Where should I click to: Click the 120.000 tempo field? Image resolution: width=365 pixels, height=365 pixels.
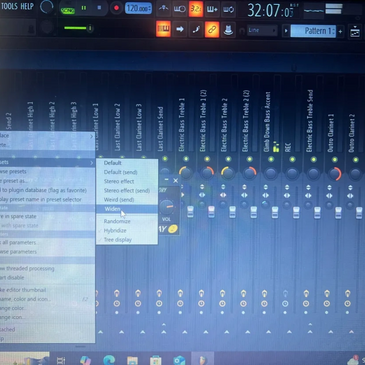point(138,8)
